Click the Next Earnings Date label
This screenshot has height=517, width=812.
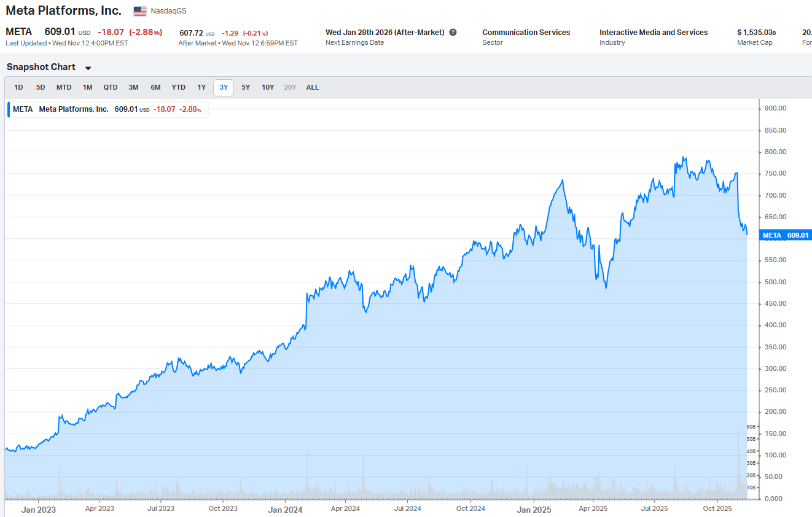[x=354, y=42]
